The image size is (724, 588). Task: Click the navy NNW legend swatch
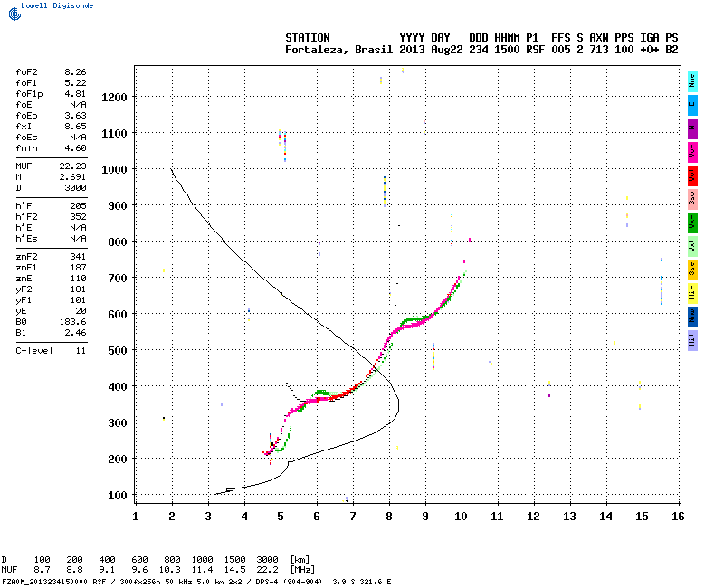click(692, 316)
